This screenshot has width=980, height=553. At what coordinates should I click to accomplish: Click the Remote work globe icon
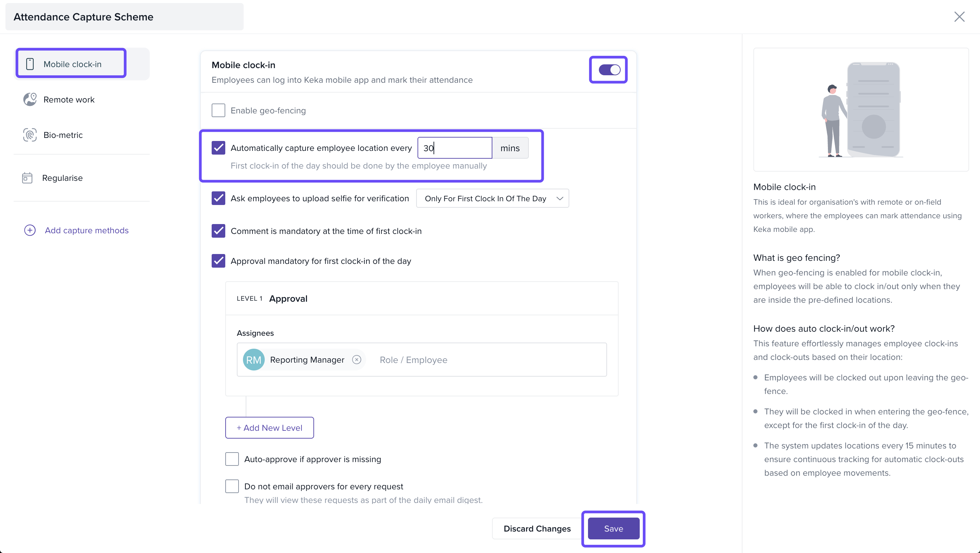coord(30,99)
